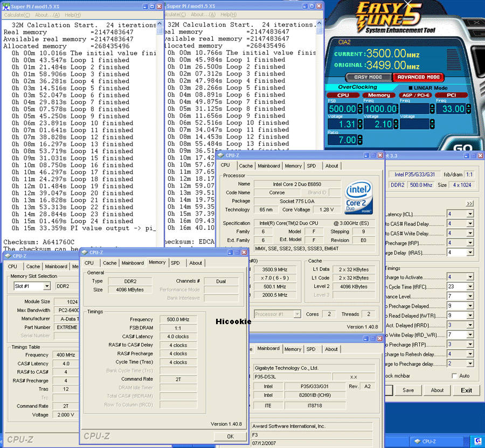Image resolution: width=485 pixels, height=448 pixels.
Task: Click the Intel Core 2 Duo logo
Action: pyautogui.click(x=359, y=198)
